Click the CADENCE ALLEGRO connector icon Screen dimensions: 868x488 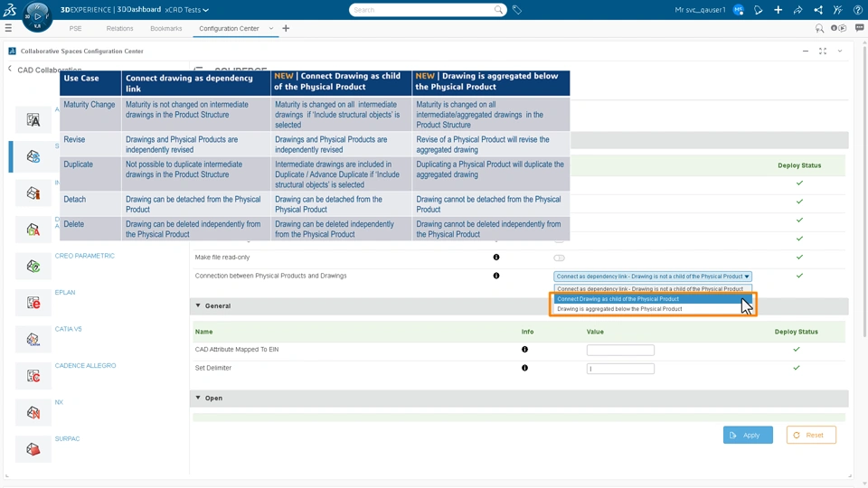tap(33, 376)
